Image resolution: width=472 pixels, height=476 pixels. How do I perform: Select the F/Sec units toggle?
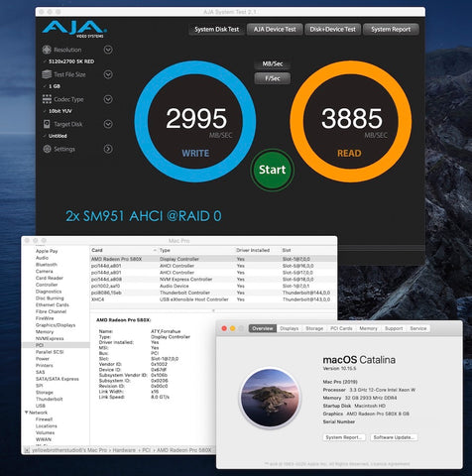tap(273, 78)
